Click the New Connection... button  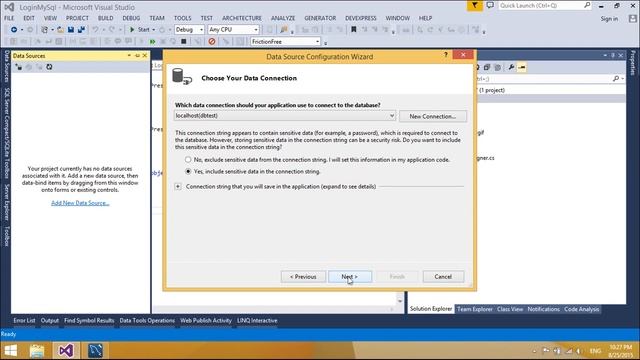tap(433, 116)
